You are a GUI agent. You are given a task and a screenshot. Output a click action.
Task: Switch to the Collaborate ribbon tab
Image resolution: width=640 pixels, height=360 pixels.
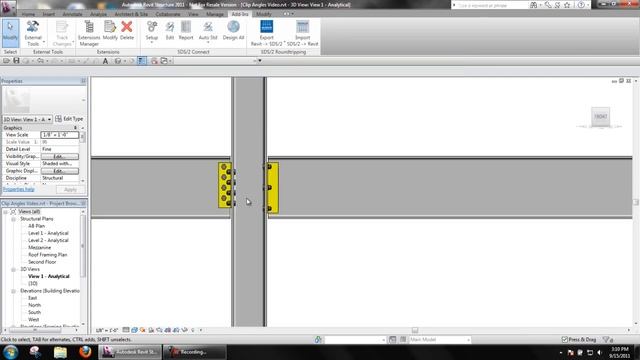click(168, 14)
